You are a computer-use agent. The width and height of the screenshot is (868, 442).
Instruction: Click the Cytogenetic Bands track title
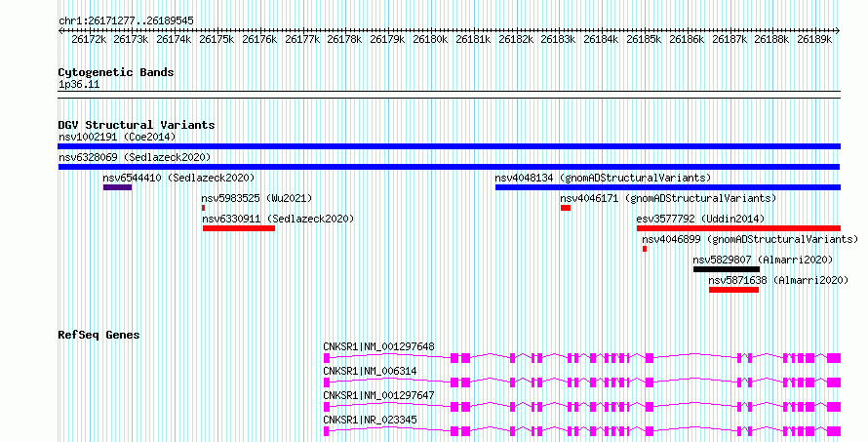tap(116, 72)
